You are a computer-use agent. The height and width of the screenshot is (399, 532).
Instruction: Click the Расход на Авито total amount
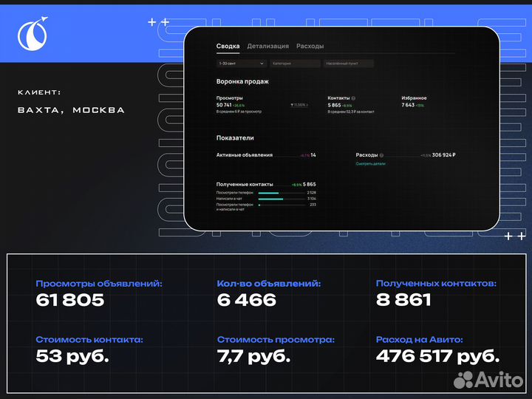point(437,356)
